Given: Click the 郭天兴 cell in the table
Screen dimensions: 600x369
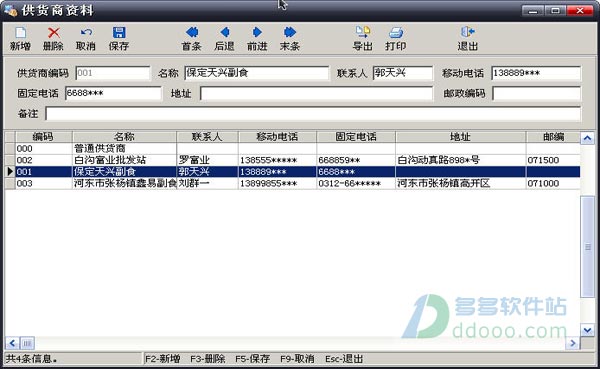Looking at the screenshot, I should pos(207,171).
